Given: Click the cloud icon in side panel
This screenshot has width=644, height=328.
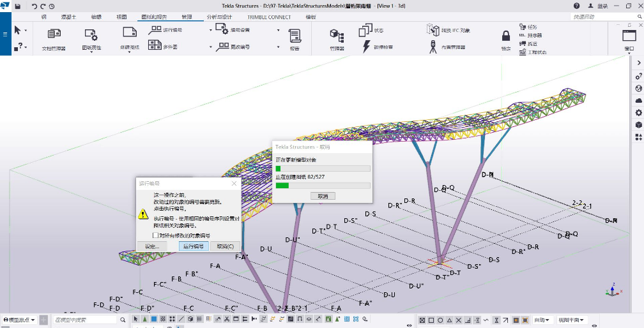Looking at the screenshot, I should point(639,100).
